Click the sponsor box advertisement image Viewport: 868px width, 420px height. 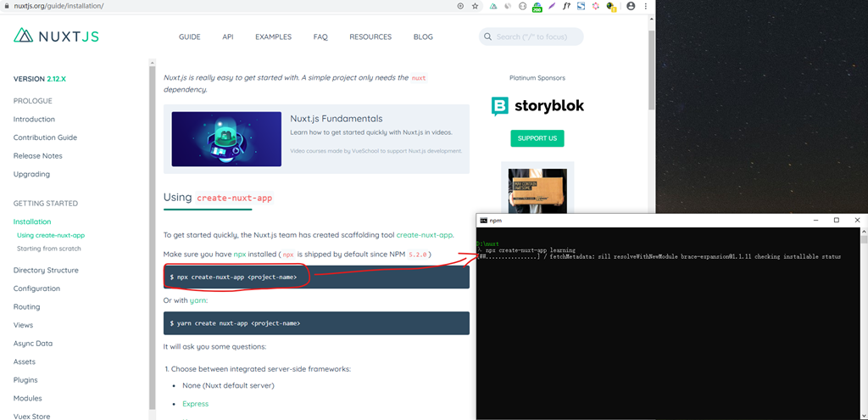pos(537,191)
